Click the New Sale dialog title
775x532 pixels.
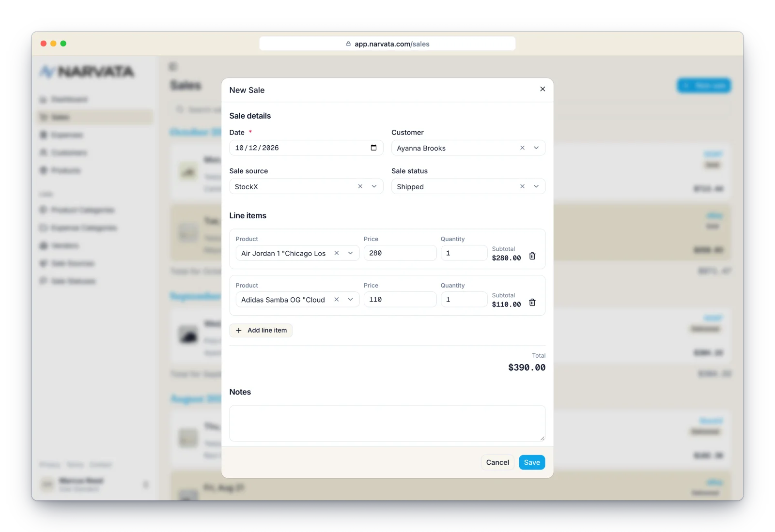247,90
